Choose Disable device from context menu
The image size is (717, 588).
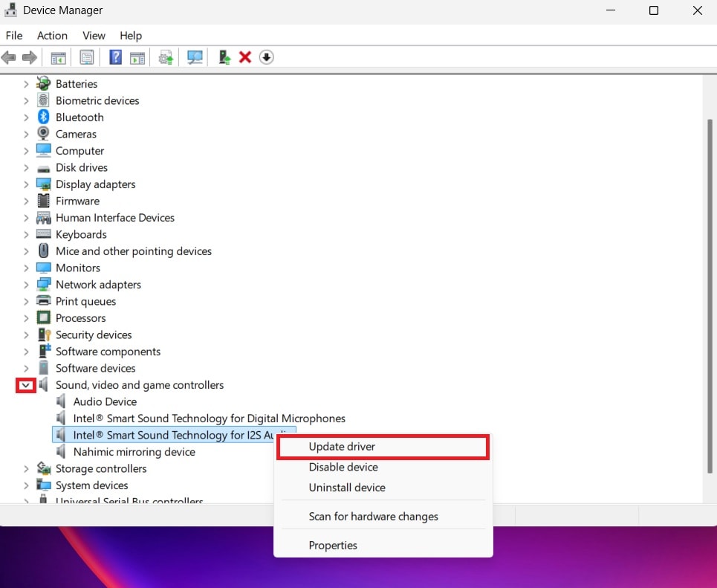point(383,467)
